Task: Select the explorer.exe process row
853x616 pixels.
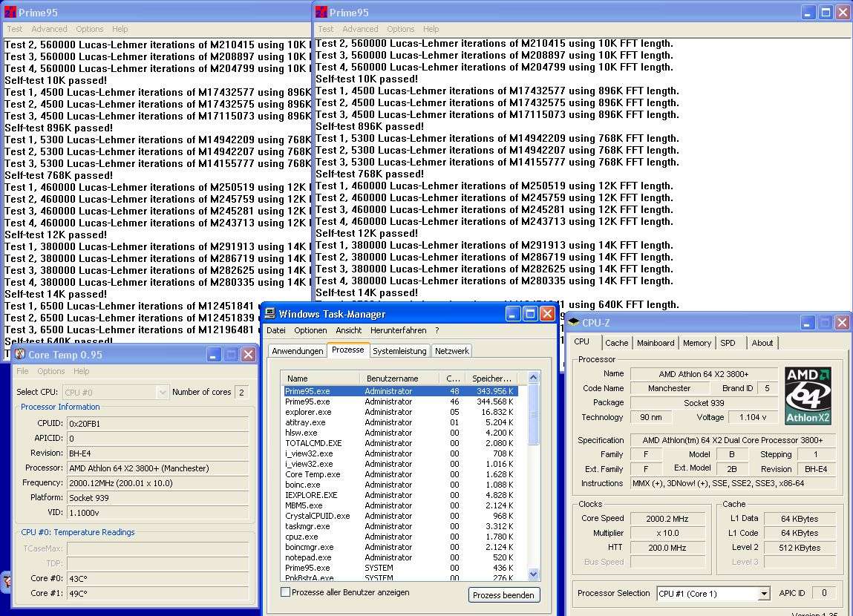Action: tap(400, 412)
